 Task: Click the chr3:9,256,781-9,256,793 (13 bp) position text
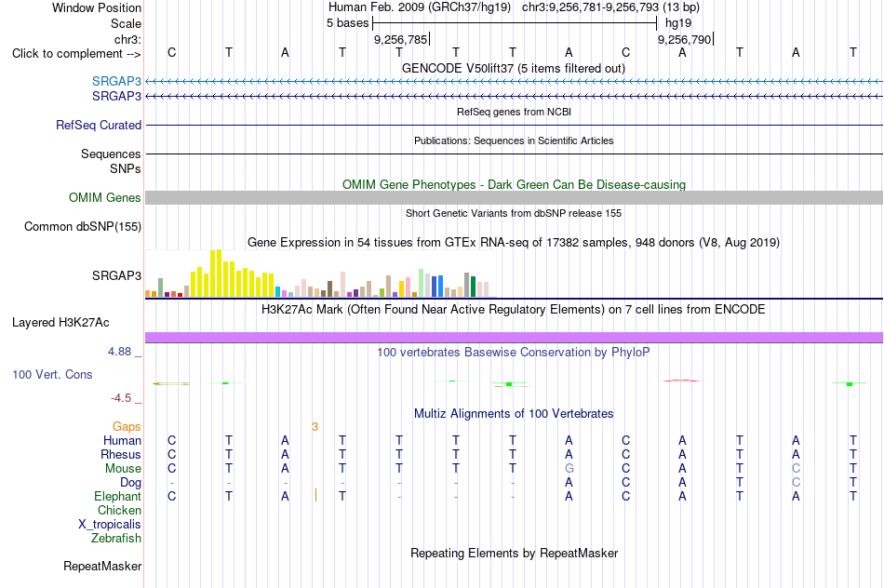tap(610, 7)
